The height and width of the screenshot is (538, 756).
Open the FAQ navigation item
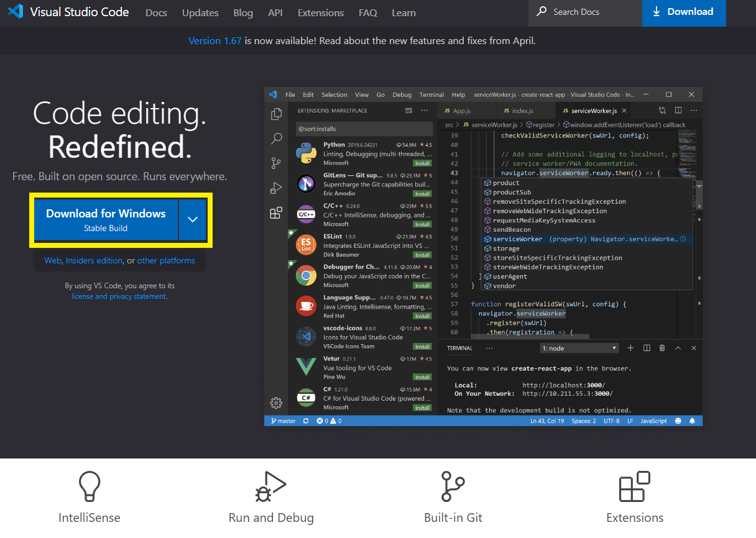(x=368, y=12)
